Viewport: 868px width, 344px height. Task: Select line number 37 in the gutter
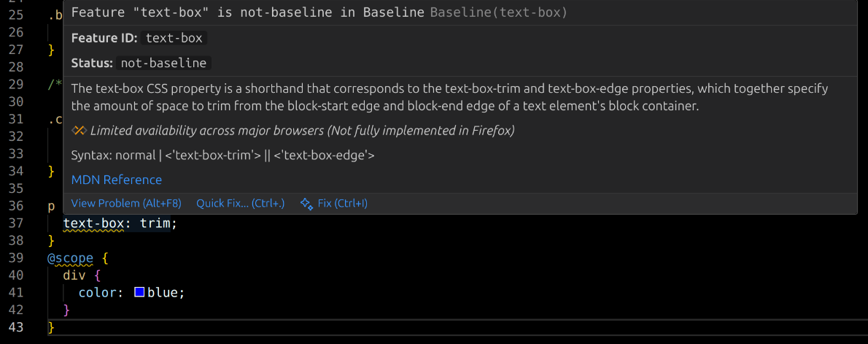(15, 223)
